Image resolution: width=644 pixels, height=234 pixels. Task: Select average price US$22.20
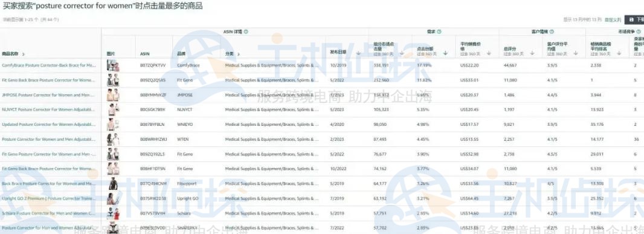tap(469, 65)
